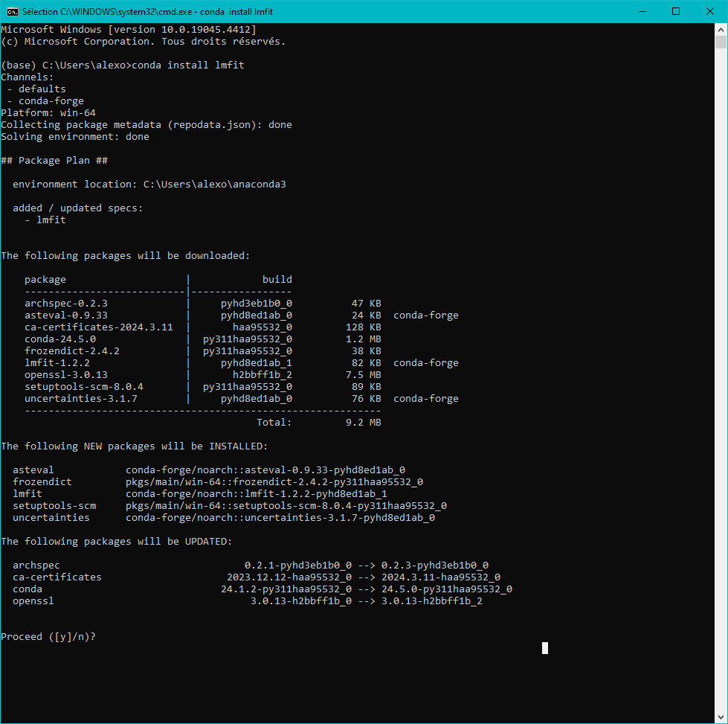Click the environment location path text
The width and height of the screenshot is (728, 724).
pyautogui.click(x=214, y=185)
